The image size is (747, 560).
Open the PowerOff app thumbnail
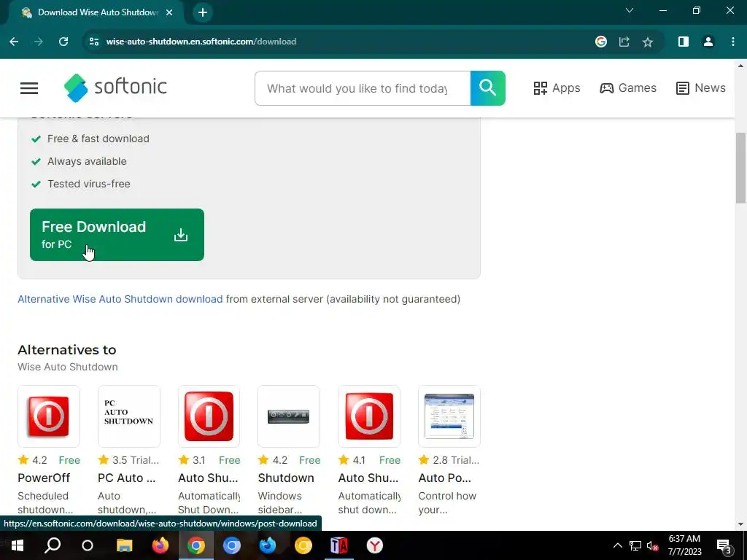49,416
